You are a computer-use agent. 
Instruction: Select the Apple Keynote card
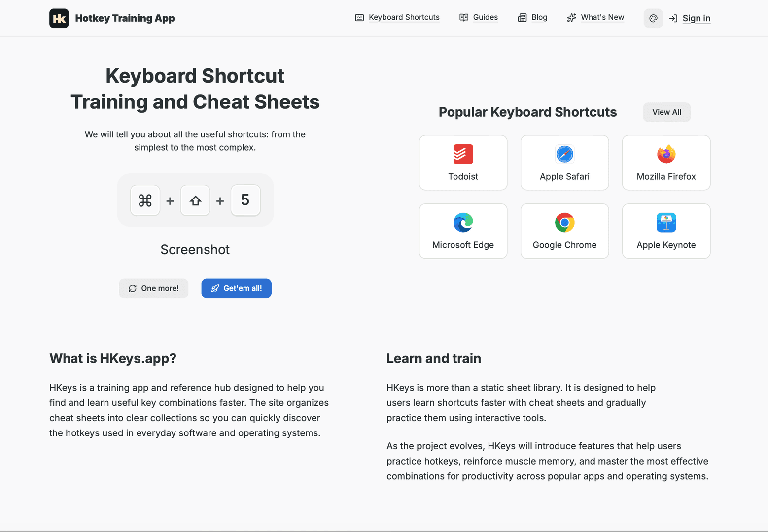666,231
